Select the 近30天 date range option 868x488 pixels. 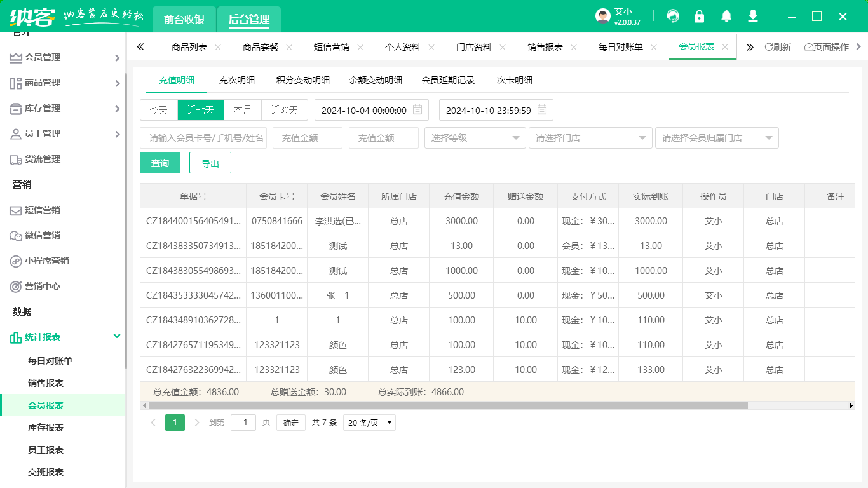[x=284, y=110]
